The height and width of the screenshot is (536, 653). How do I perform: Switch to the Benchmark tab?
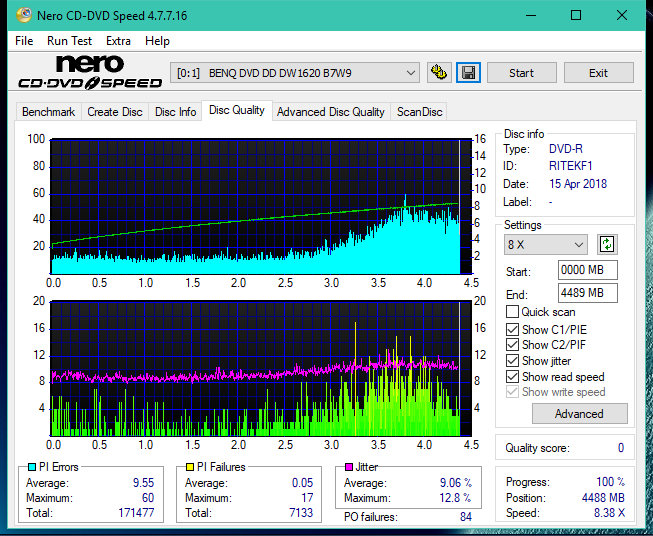click(49, 112)
